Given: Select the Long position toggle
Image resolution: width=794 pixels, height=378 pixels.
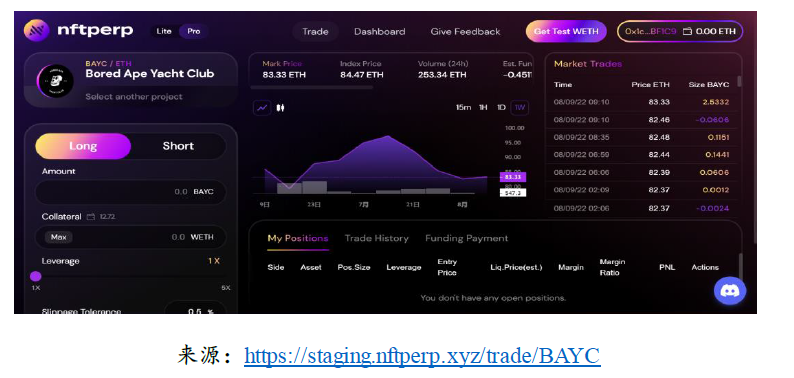Looking at the screenshot, I should [83, 146].
